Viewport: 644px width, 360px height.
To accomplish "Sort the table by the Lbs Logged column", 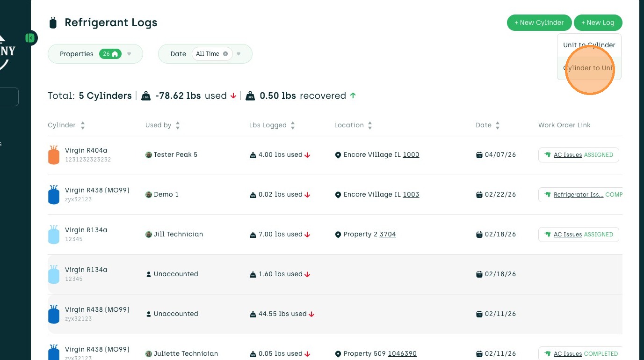I will (293, 125).
